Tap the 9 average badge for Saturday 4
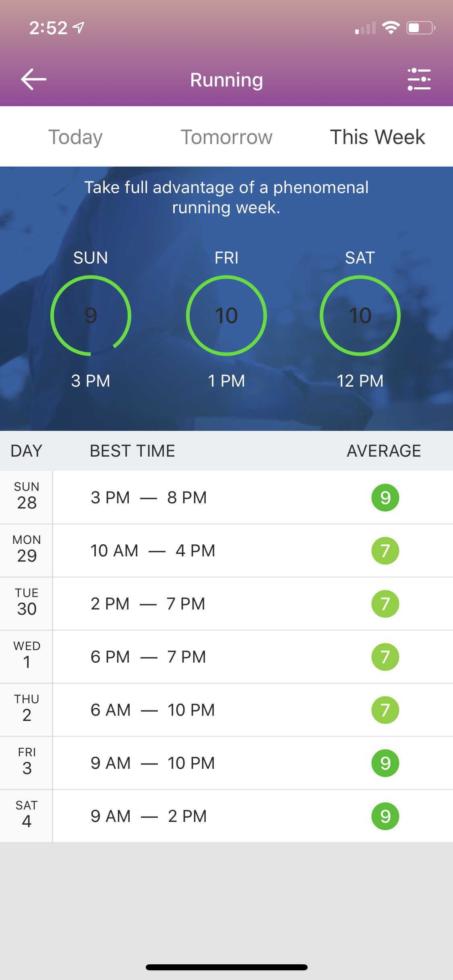This screenshot has height=980, width=453. point(385,816)
